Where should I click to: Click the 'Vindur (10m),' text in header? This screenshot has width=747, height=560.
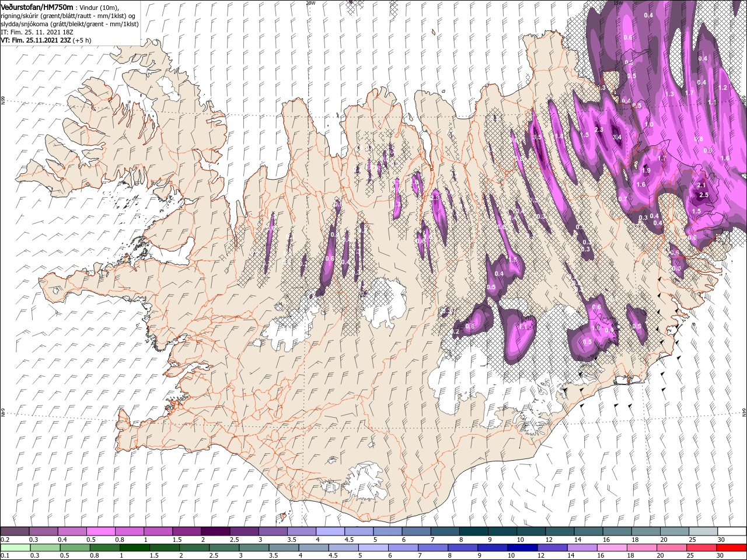click(98, 7)
